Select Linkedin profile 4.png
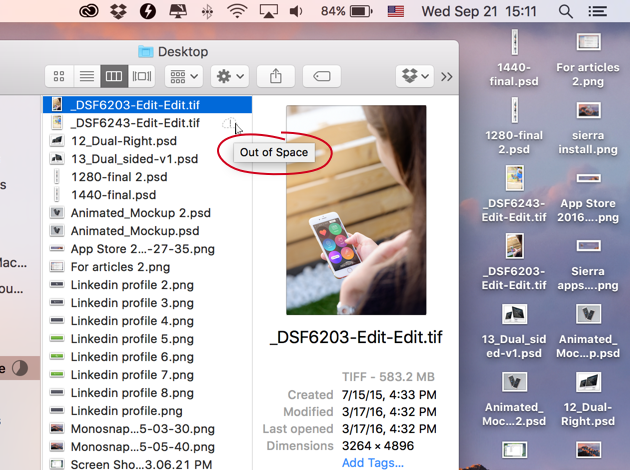The width and height of the screenshot is (630, 470). pos(147,321)
